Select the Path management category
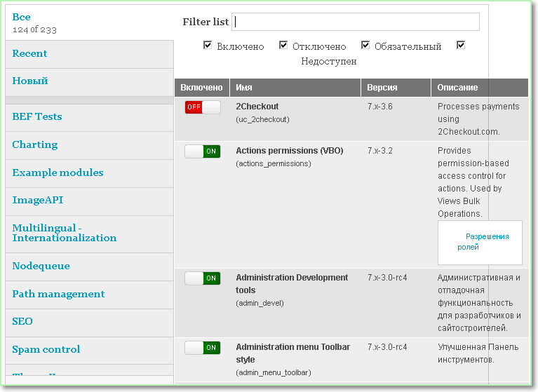The image size is (538, 392). tap(58, 295)
